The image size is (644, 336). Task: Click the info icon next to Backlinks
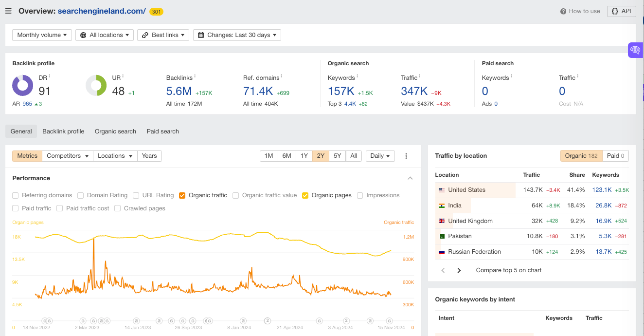(x=195, y=76)
